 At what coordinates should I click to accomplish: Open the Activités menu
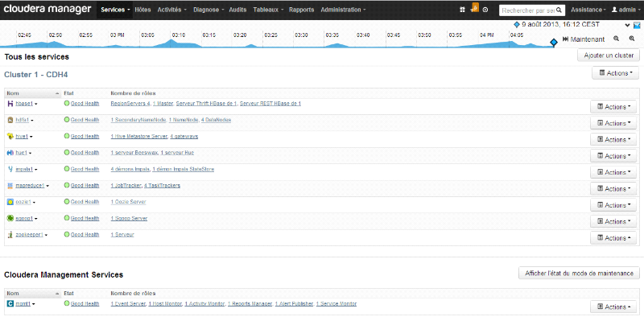click(171, 10)
